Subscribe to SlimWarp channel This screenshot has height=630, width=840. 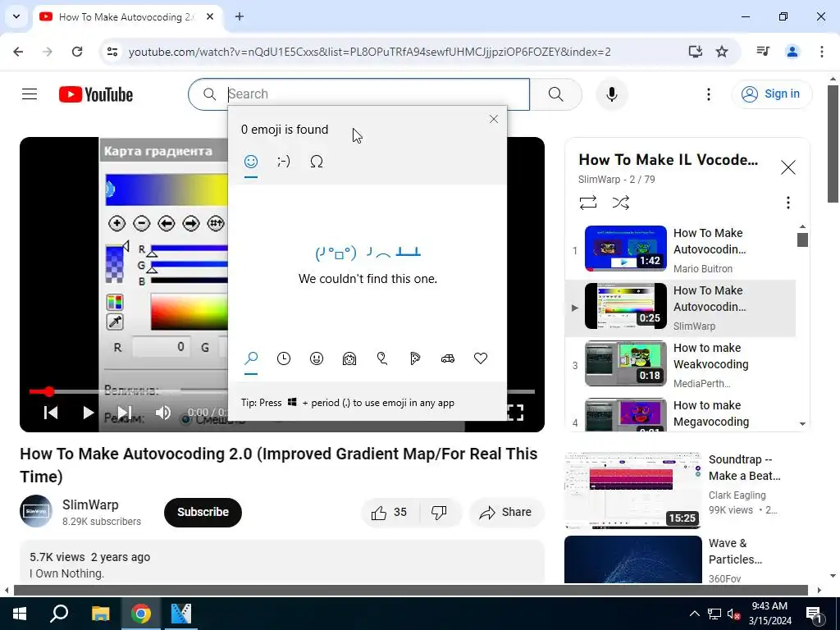(203, 512)
